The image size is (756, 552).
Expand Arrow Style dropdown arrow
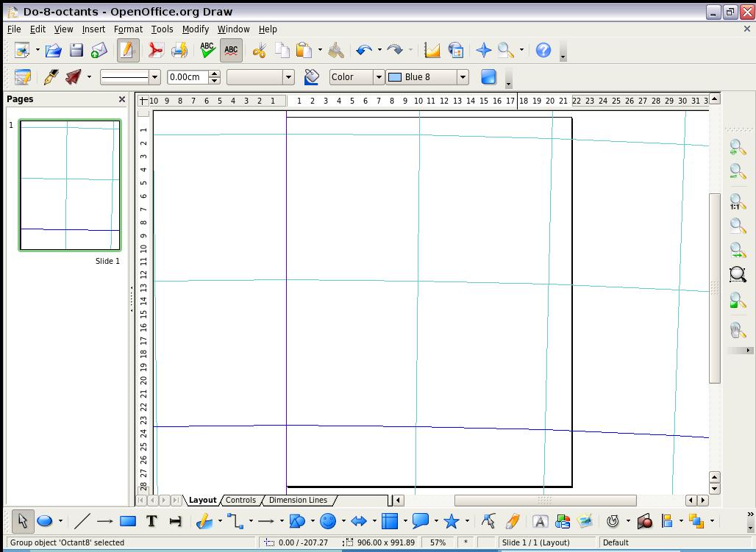[x=89, y=77]
